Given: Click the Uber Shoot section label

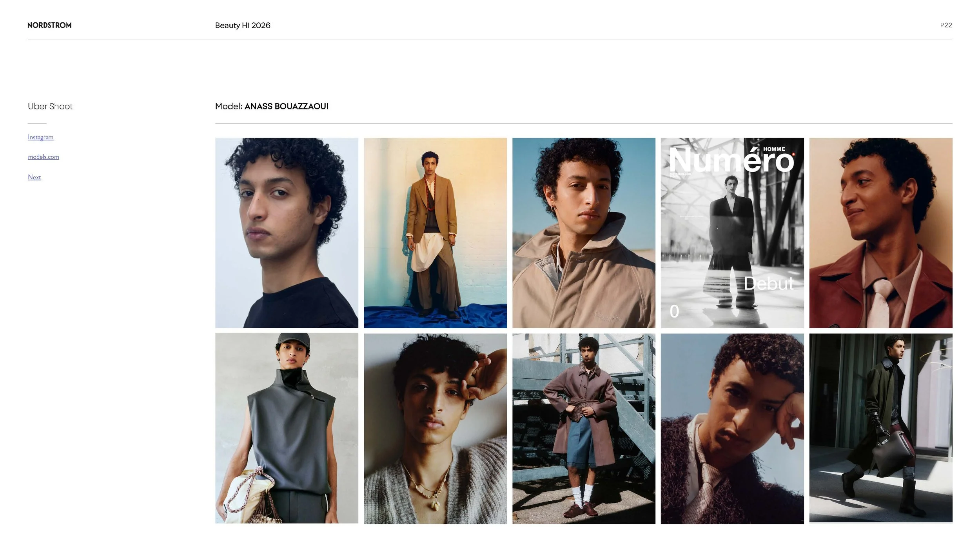Looking at the screenshot, I should (x=50, y=106).
